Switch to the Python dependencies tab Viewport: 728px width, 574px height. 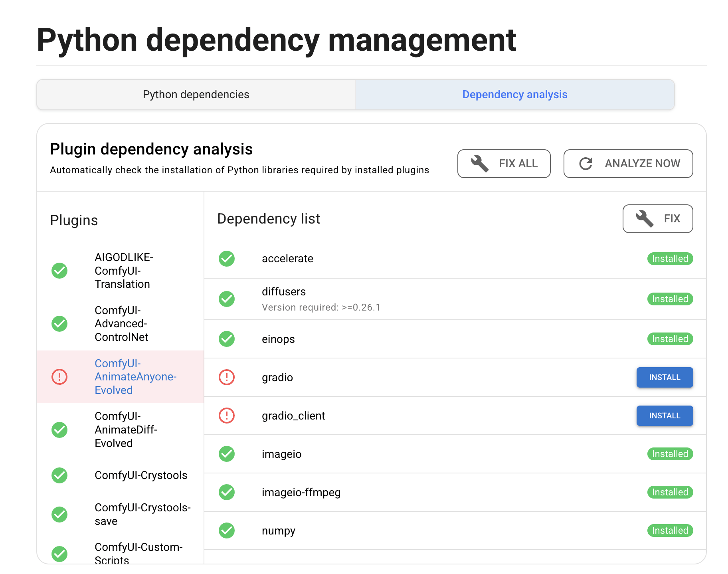click(196, 95)
